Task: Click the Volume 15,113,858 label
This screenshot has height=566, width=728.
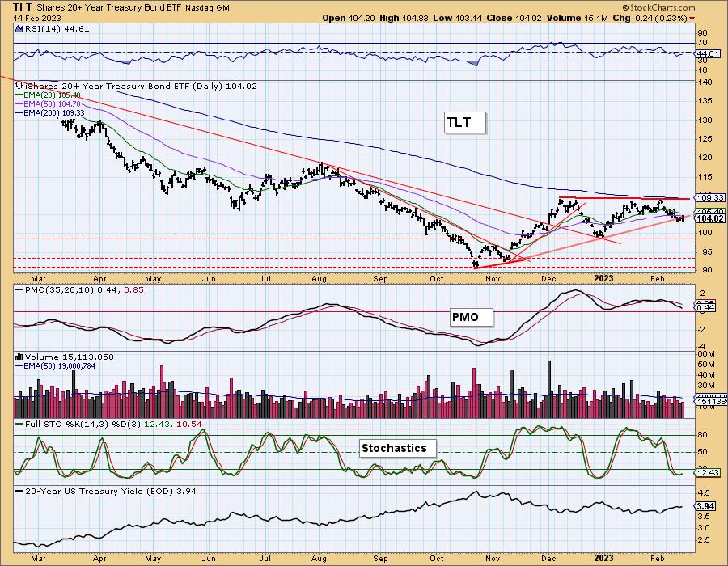Action: 70,357
